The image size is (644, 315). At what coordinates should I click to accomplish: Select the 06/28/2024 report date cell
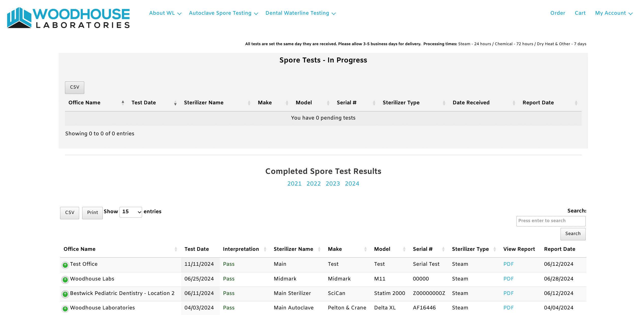pyautogui.click(x=559, y=279)
